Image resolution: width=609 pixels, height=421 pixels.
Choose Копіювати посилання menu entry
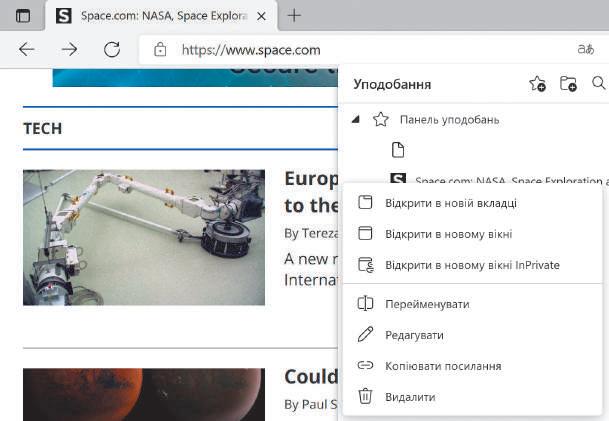click(473, 366)
